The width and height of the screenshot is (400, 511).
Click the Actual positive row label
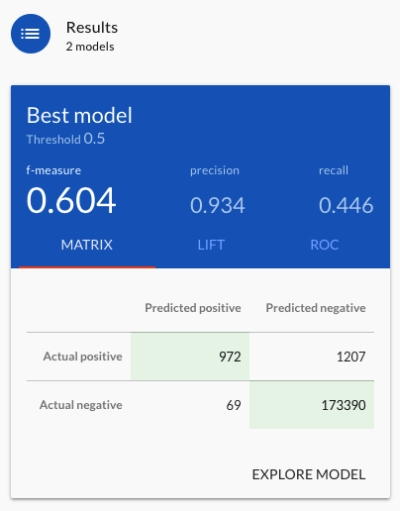pyautogui.click(x=83, y=357)
